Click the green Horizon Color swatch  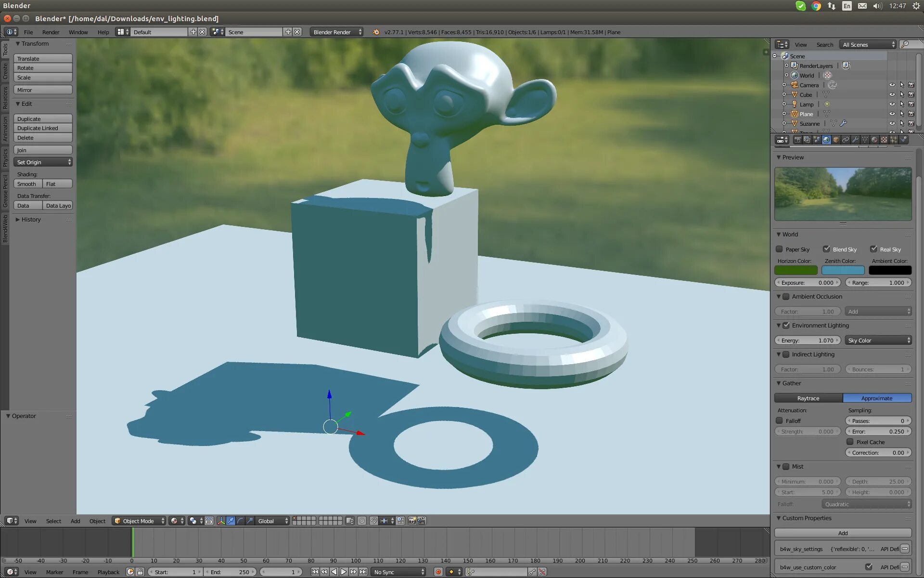coord(796,270)
